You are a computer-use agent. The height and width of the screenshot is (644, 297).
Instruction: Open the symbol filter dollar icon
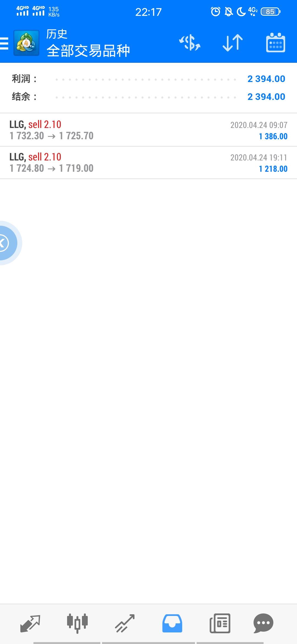tap(190, 43)
